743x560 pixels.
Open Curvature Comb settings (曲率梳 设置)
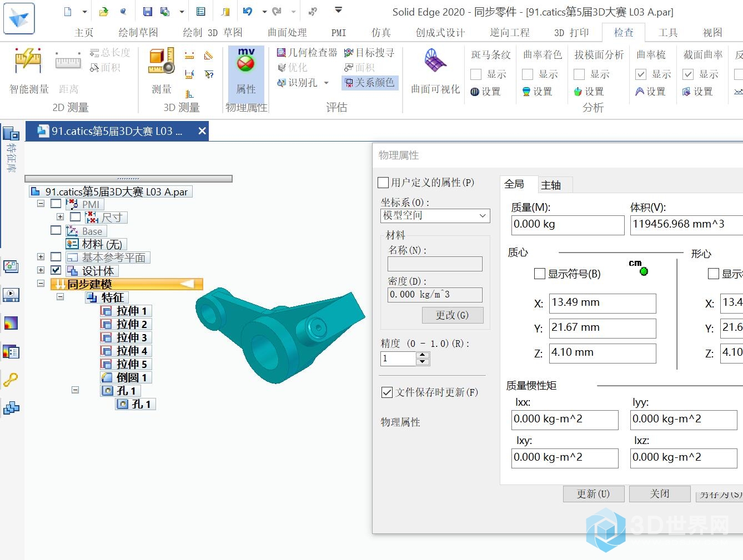[650, 92]
